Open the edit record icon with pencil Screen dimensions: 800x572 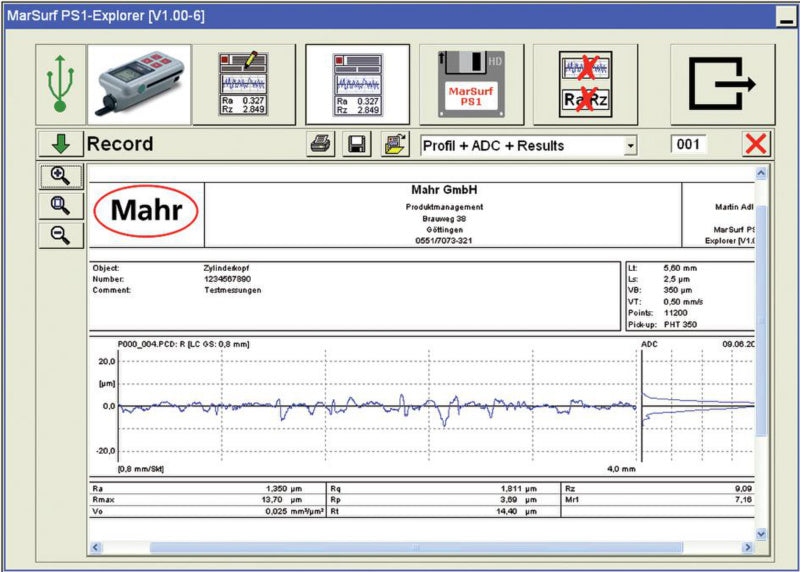pyautogui.click(x=242, y=82)
